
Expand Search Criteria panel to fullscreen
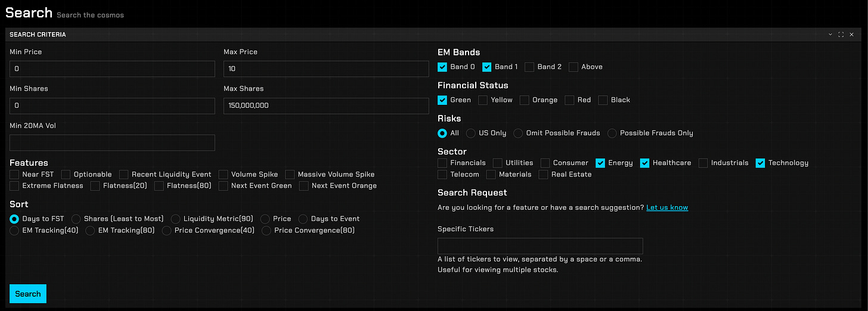[x=841, y=35]
